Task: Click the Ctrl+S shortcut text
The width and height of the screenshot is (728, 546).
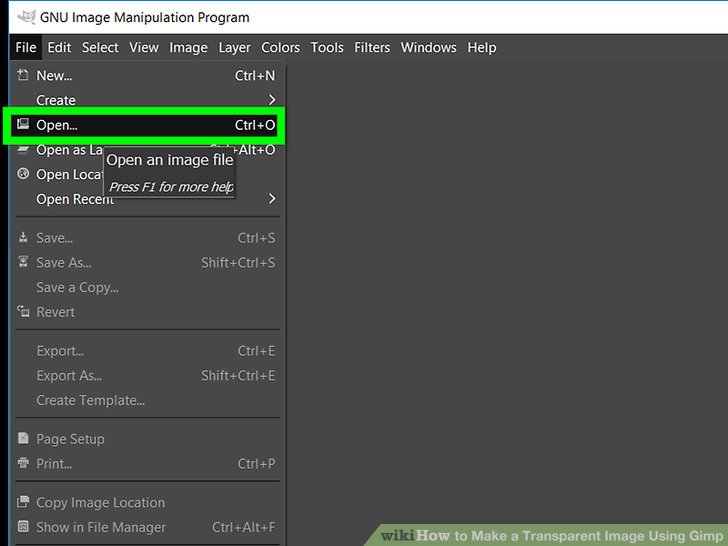Action: 256,238
